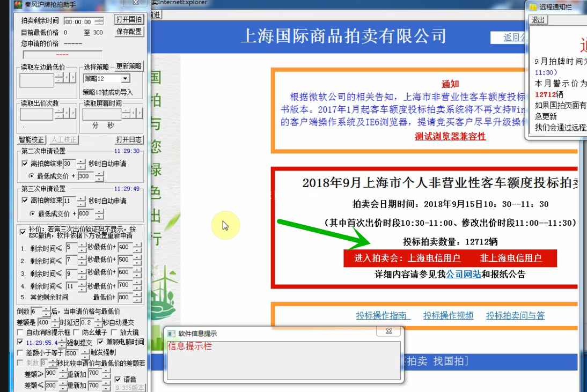The width and height of the screenshot is (587, 392).
Task: Click the 差额≤ 200 spinner
Action: pos(63,385)
